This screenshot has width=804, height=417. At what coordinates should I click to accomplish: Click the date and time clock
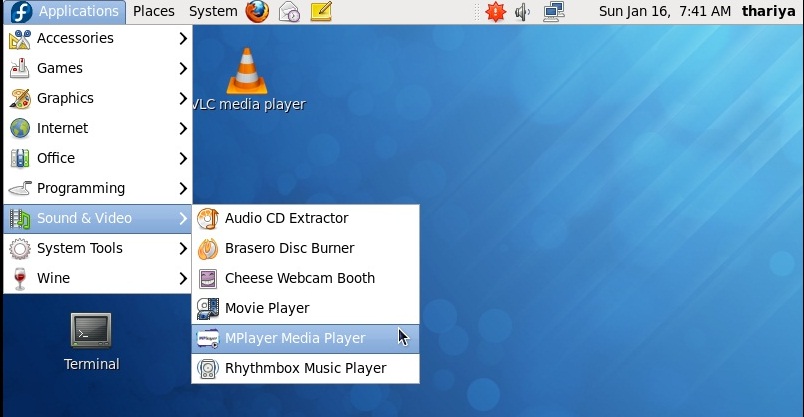click(x=665, y=11)
